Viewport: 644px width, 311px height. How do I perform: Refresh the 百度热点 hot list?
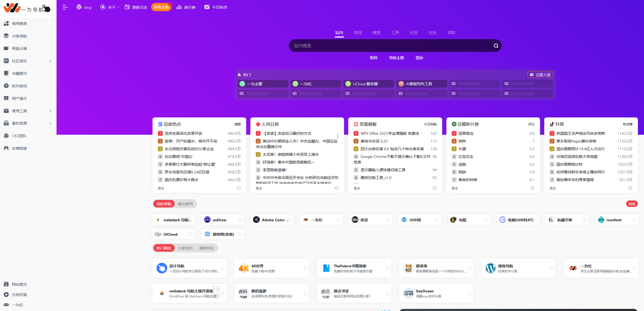click(x=239, y=188)
